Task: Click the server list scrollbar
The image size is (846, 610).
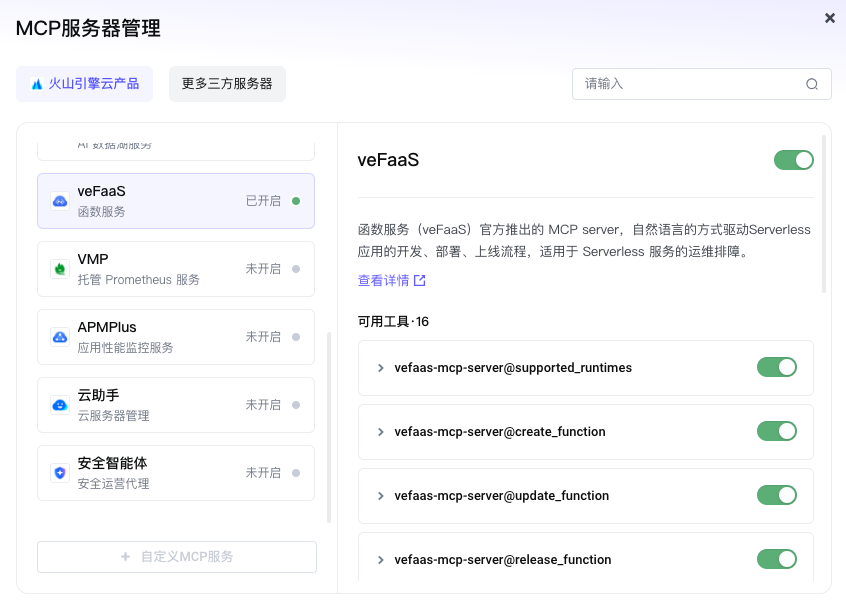Action: pyautogui.click(x=329, y=427)
